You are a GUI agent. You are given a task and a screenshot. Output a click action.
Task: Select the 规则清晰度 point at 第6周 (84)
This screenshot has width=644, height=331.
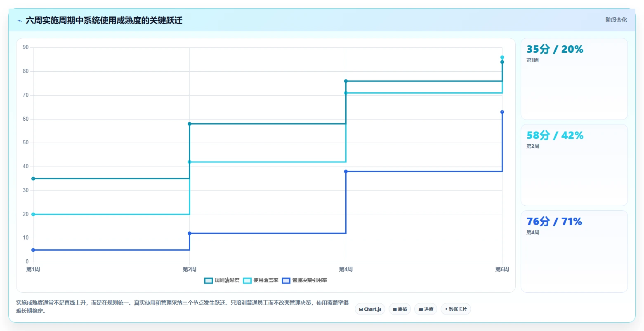coord(502,62)
